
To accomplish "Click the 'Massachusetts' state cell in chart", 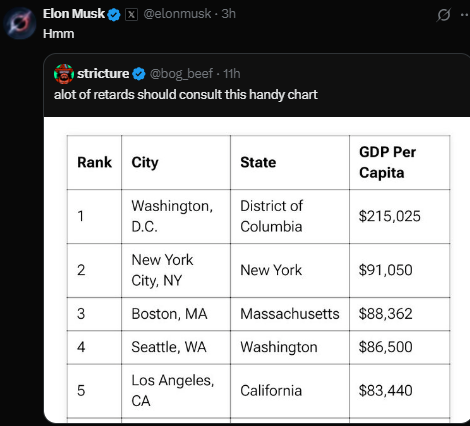I will coord(290,314).
